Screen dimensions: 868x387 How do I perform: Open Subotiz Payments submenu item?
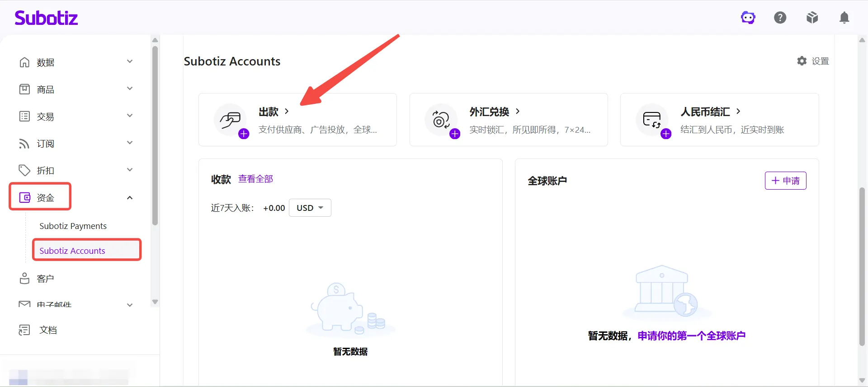point(73,226)
